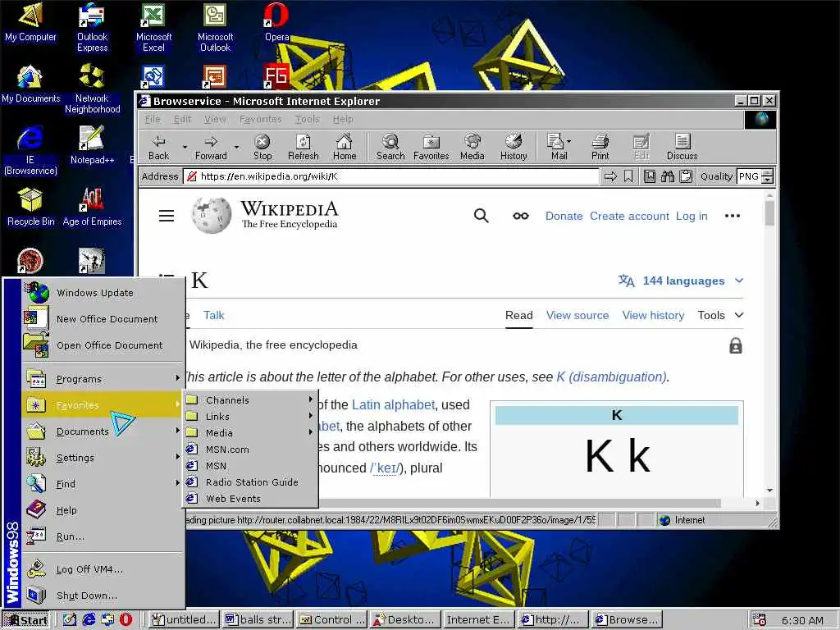Open the Search pane from toolbar
The width and height of the screenshot is (840, 630).
[390, 147]
